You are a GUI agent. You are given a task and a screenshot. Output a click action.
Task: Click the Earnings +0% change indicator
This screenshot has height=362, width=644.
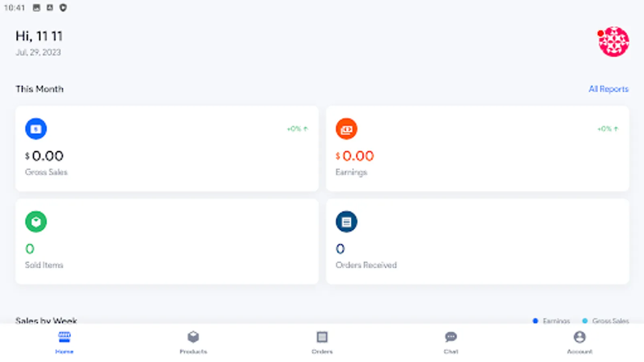pos(607,129)
